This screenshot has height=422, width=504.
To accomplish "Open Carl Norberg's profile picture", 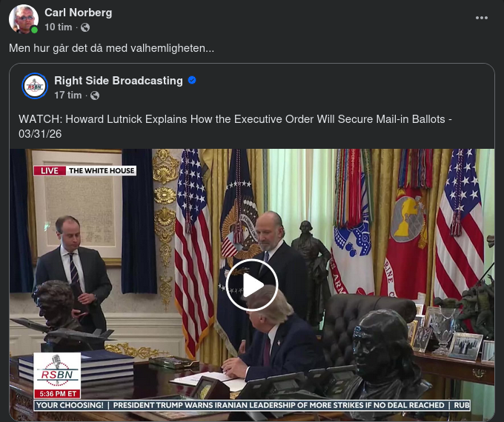I will (x=24, y=19).
